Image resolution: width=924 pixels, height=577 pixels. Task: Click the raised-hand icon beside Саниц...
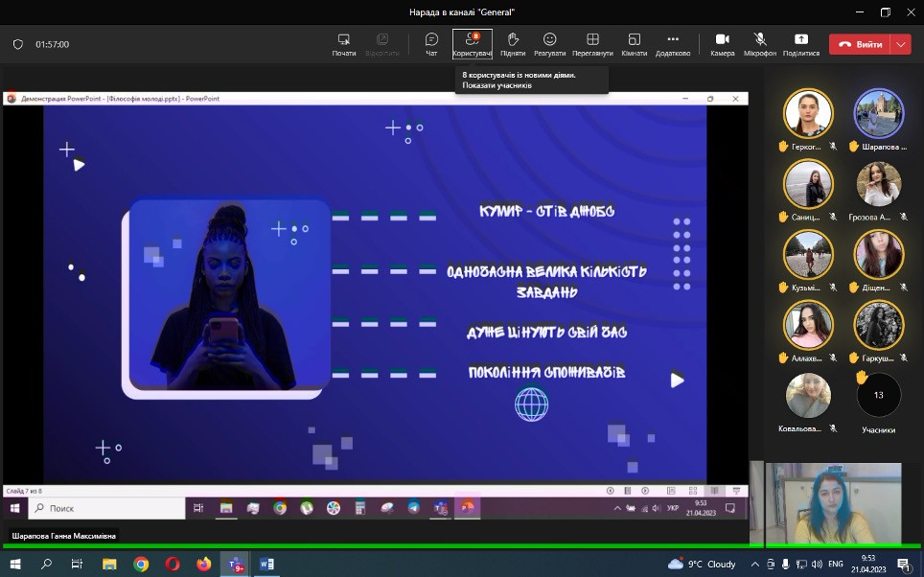coord(783,217)
